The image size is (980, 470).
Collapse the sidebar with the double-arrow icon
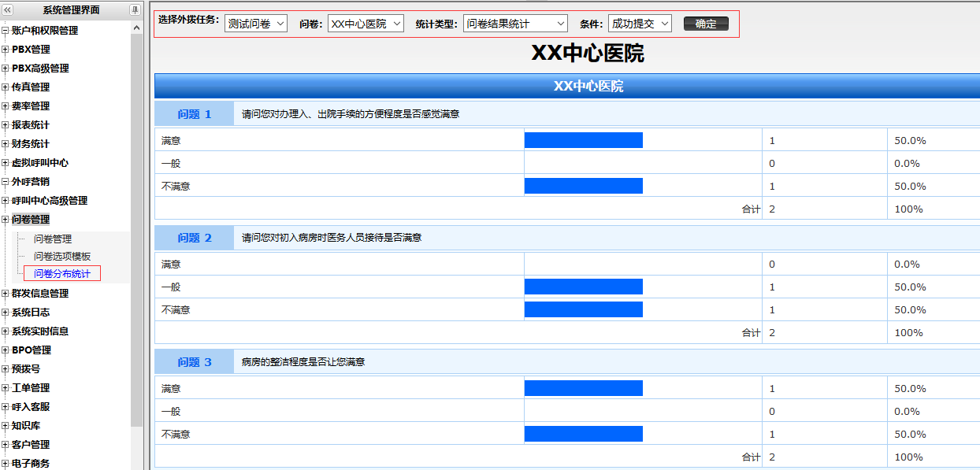coord(8,10)
